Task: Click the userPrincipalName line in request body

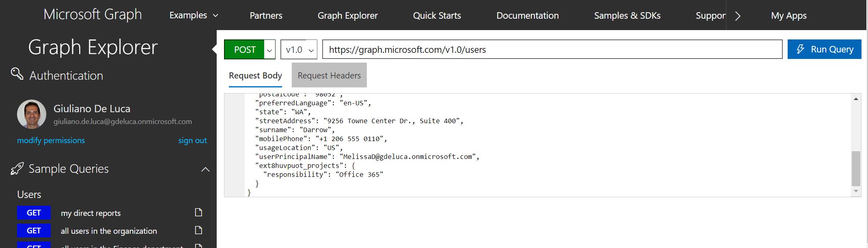Action: (367, 157)
